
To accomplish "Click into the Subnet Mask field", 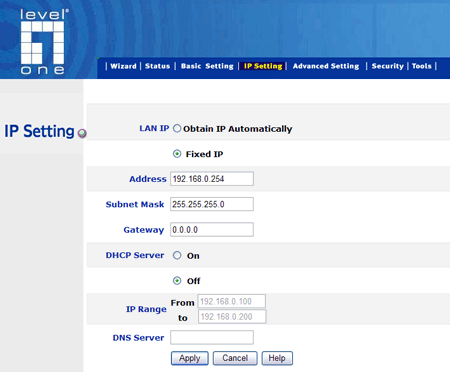I will [x=212, y=204].
